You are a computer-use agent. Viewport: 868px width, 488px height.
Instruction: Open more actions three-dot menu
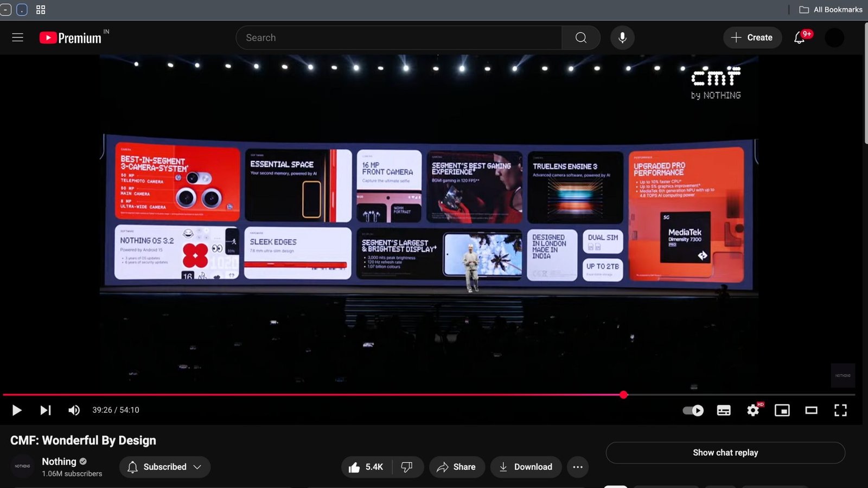(x=578, y=467)
